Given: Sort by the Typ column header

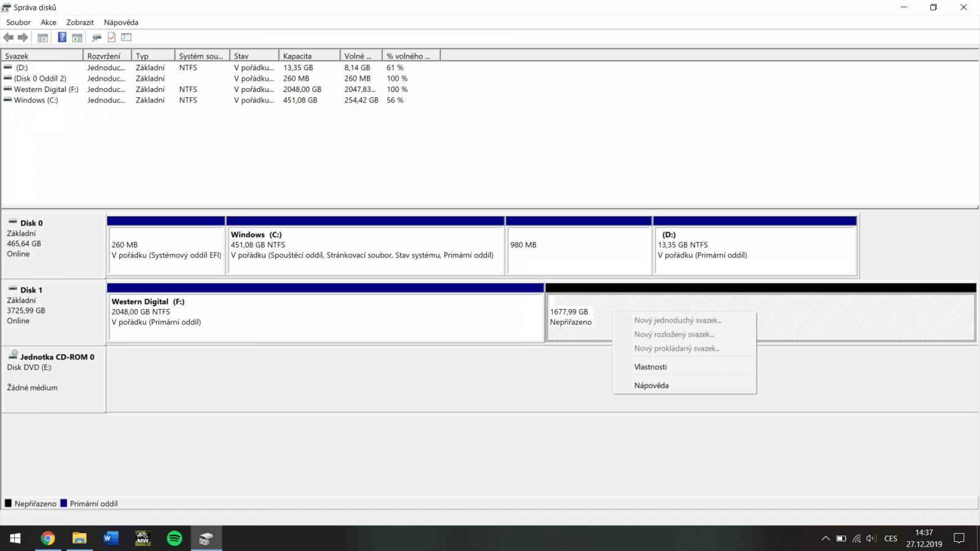Looking at the screenshot, I should [153, 56].
